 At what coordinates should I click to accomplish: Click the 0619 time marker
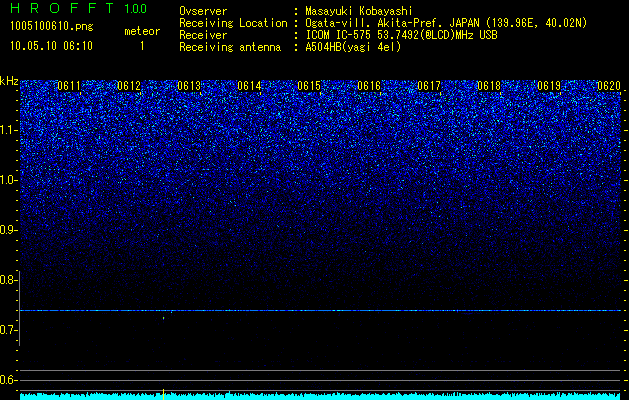(x=549, y=86)
